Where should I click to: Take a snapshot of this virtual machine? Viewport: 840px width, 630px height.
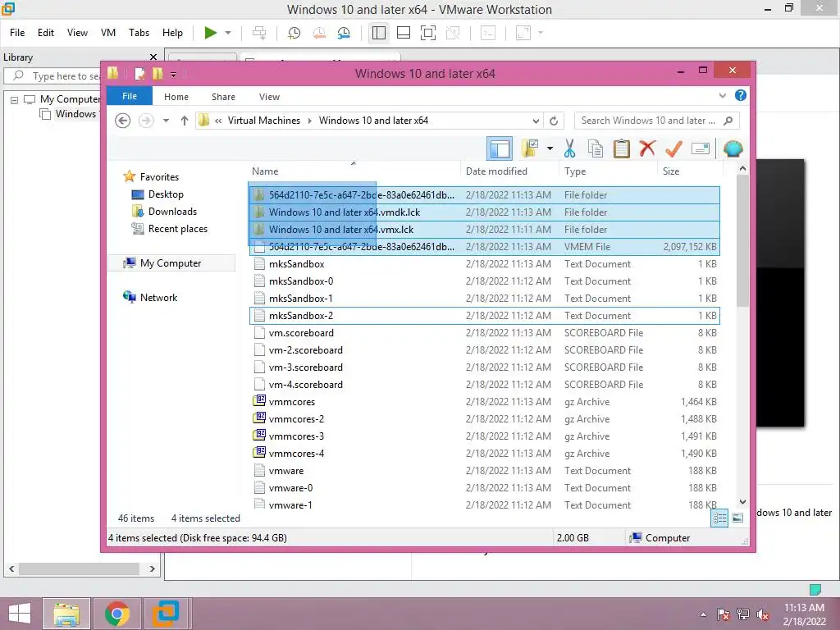pos(294,33)
